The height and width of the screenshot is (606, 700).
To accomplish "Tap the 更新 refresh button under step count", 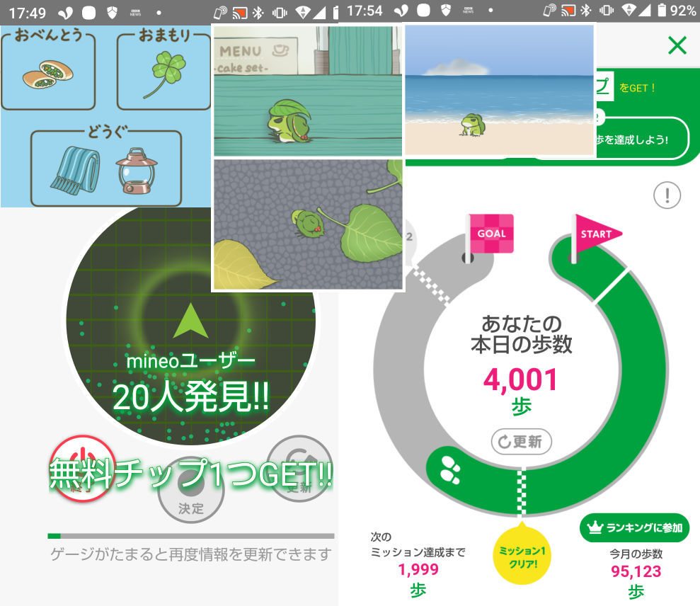I will (522, 442).
